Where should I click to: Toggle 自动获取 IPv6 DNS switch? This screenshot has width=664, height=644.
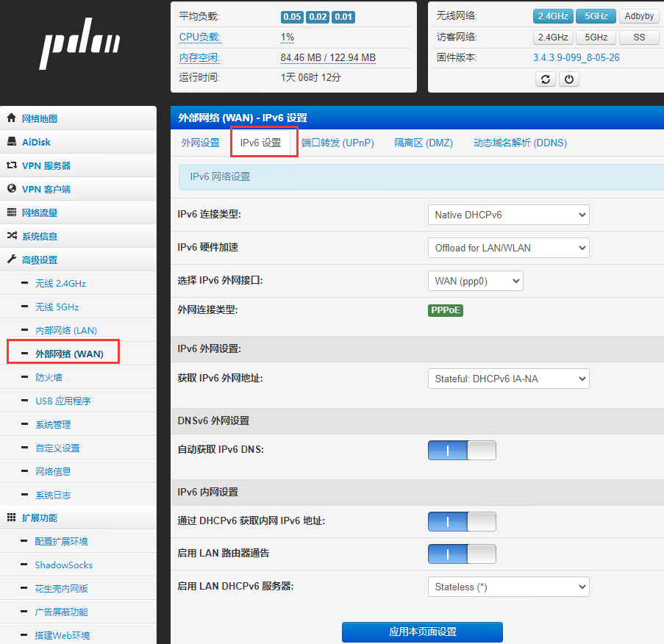coord(462,450)
